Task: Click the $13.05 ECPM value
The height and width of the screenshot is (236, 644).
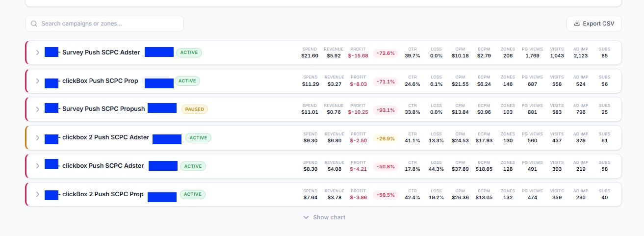Action: (x=484, y=198)
